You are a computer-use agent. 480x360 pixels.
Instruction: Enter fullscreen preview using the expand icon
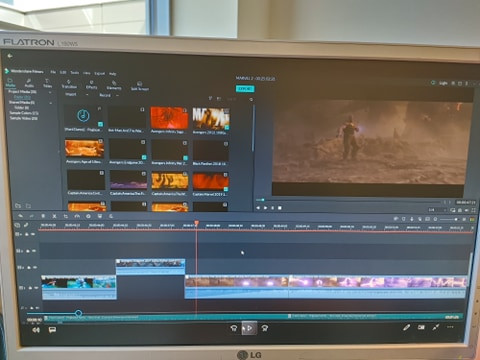(473, 210)
